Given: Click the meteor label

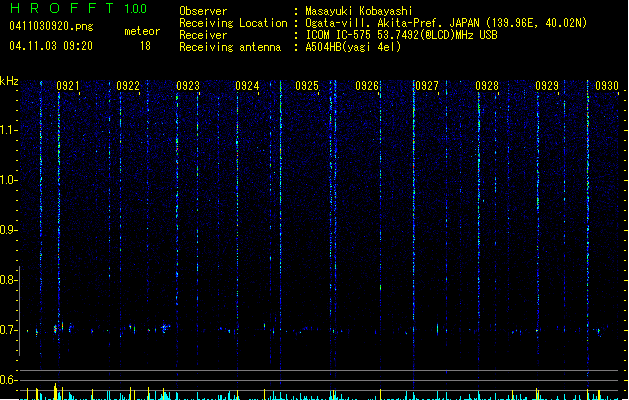Looking at the screenshot, I should pyautogui.click(x=142, y=31).
